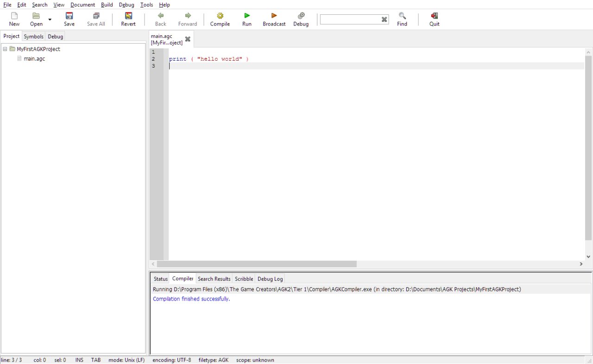593x364 pixels.
Task: Click 'Compilation finished successfully' message
Action: [x=191, y=299]
